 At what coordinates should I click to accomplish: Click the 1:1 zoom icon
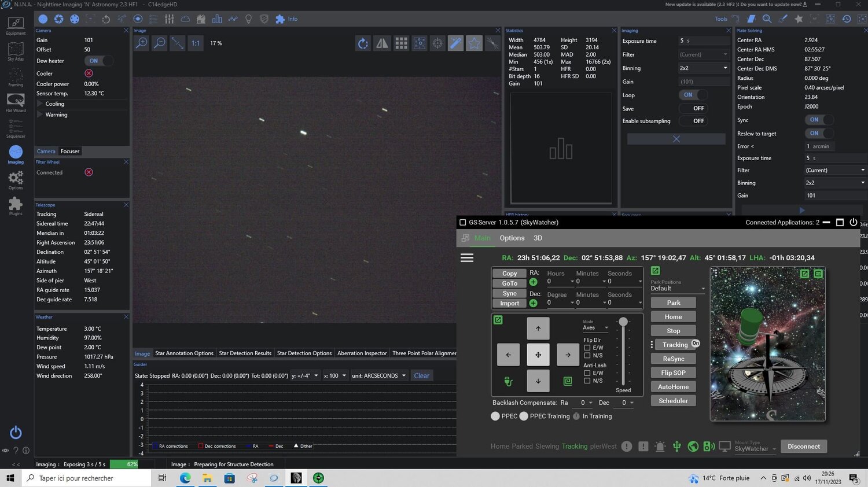(x=196, y=43)
